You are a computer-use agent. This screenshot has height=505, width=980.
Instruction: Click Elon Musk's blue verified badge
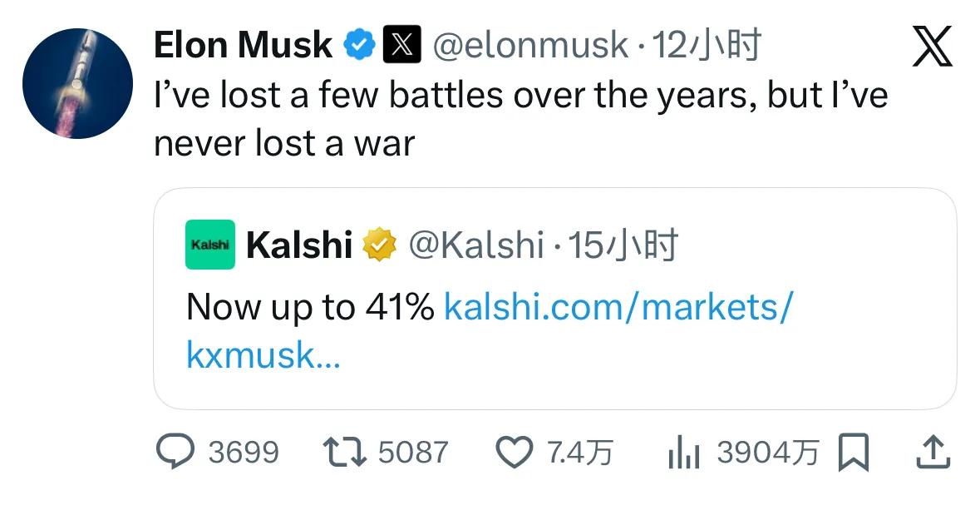[x=359, y=44]
